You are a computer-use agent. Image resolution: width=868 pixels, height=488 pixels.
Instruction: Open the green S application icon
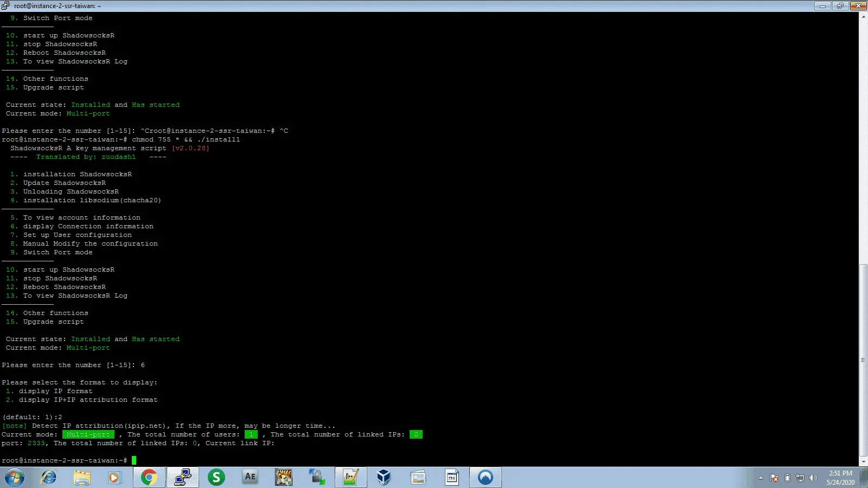216,478
